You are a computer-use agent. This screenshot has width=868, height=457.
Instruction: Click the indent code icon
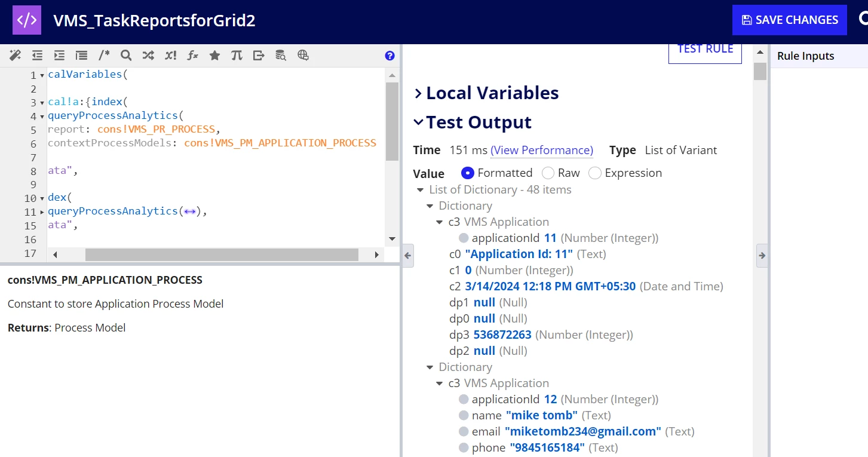coord(59,56)
